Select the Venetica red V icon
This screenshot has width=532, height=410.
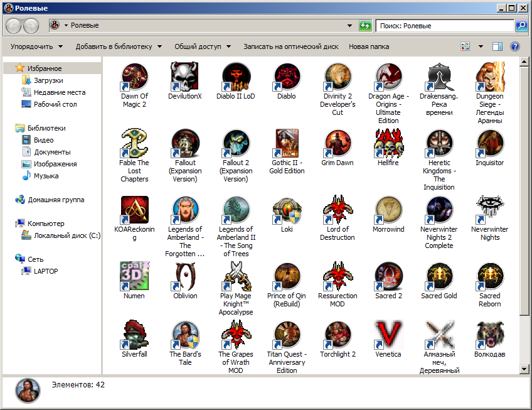(388, 335)
